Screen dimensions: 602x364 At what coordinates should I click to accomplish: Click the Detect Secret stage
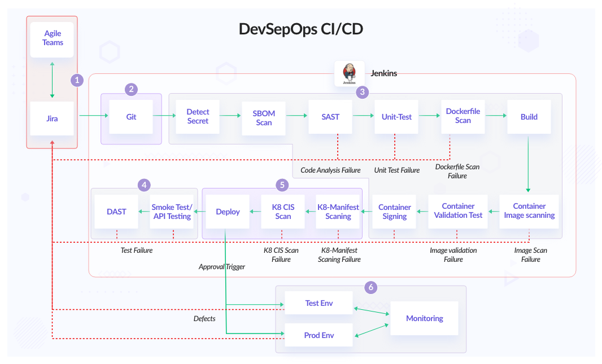pos(197,117)
